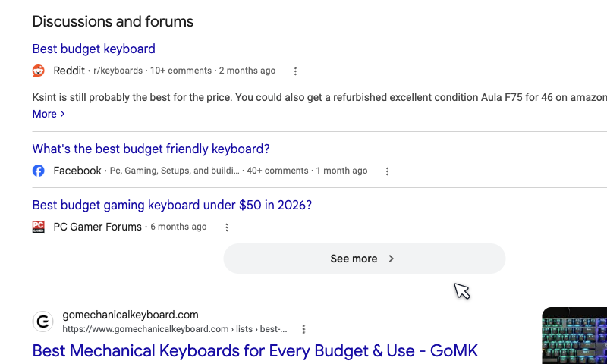Click the Facebook logo icon

pyautogui.click(x=39, y=171)
